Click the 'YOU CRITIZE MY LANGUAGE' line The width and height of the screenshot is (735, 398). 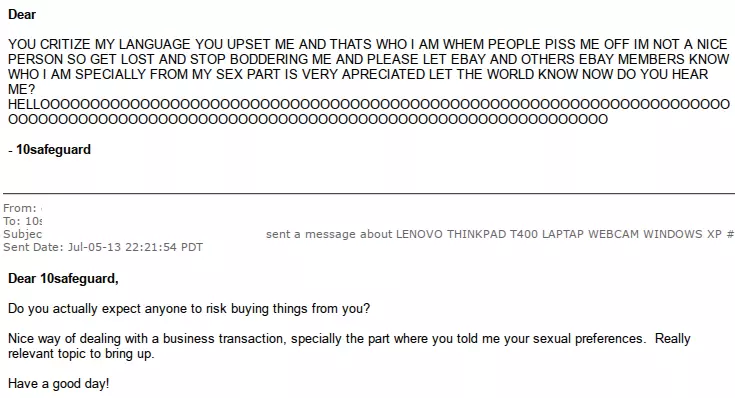(x=368, y=44)
